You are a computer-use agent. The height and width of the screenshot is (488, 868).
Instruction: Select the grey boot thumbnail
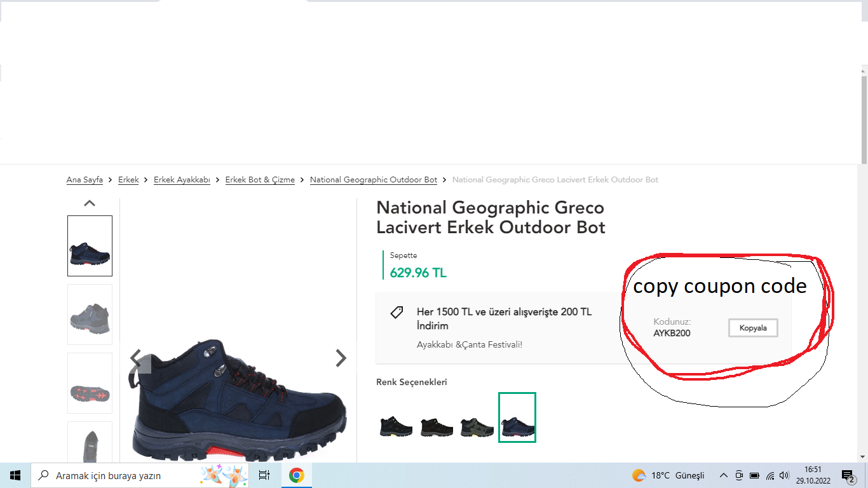coord(90,315)
